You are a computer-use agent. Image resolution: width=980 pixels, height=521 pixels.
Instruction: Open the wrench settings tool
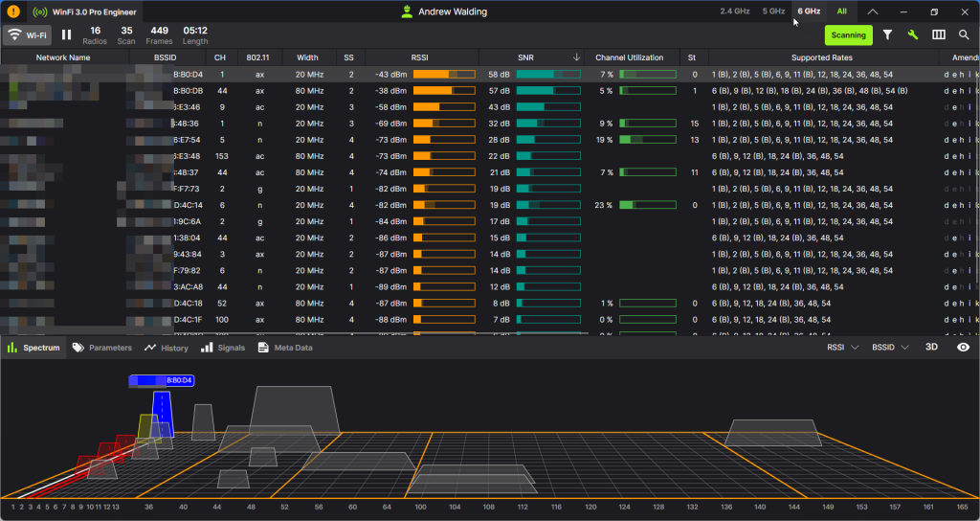913,35
